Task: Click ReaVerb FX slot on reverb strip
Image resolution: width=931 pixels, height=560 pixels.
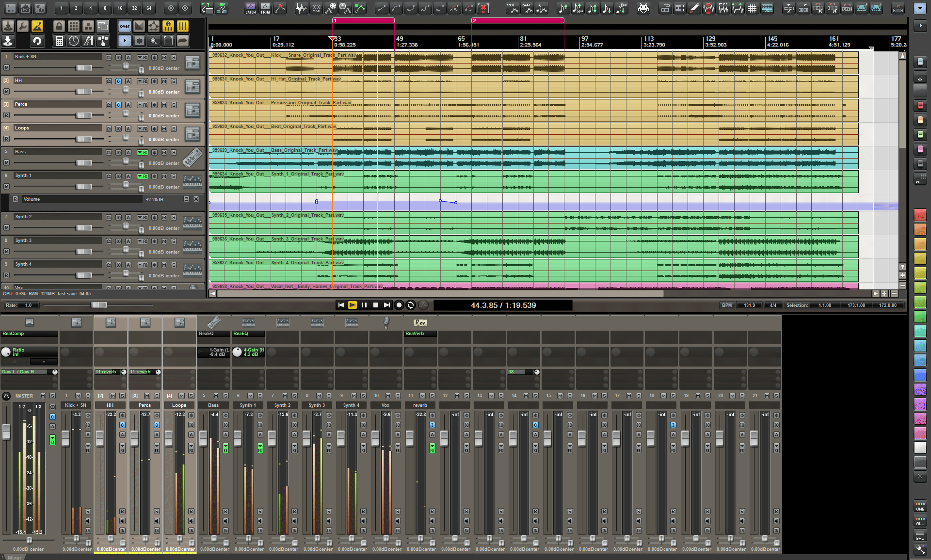Action: point(420,334)
